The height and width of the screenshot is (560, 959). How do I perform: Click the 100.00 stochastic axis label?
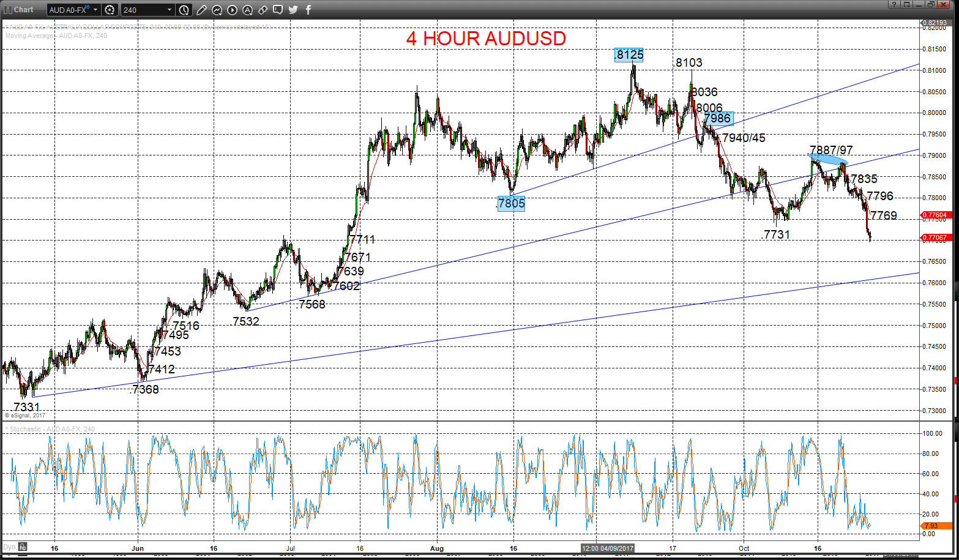click(934, 433)
